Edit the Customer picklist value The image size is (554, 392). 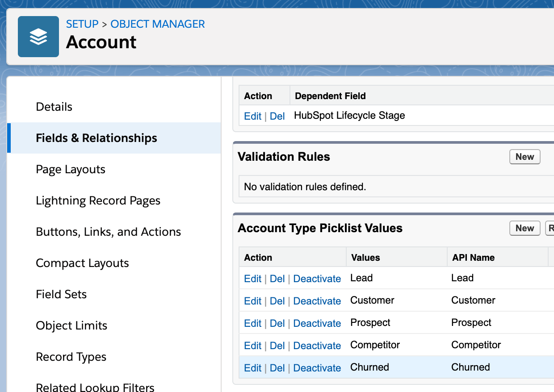(x=252, y=301)
